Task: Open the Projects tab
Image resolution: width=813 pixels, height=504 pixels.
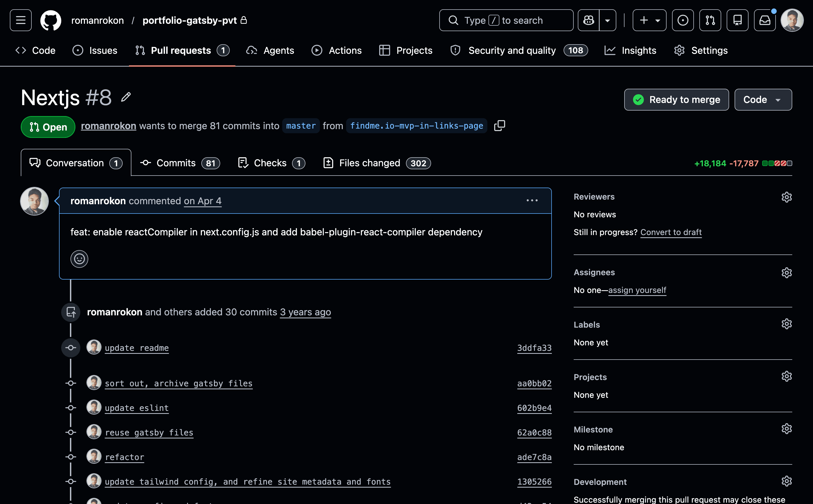Action: click(x=406, y=50)
